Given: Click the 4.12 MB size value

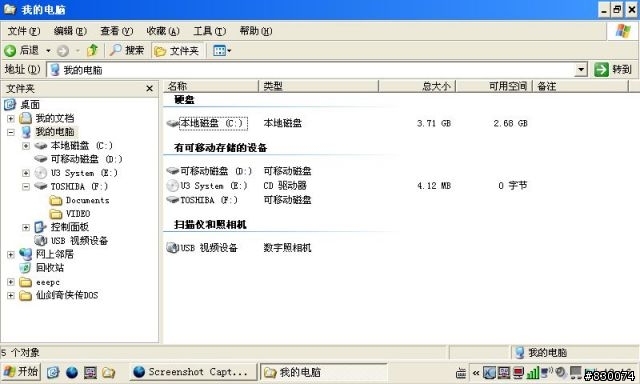Looking at the screenshot, I should 434,186.
